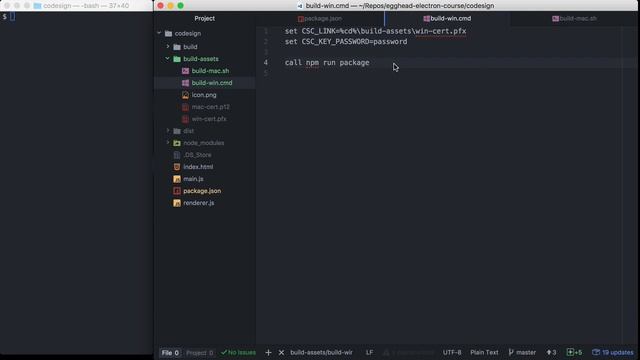Screen dimensions: 640x360
Task: Click the build-win.cmd file icon in tree
Action: 185,83
